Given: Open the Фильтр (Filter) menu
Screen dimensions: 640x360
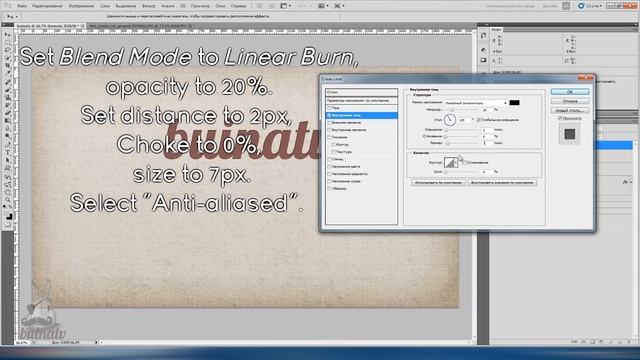Looking at the screenshot, I should click(149, 6).
